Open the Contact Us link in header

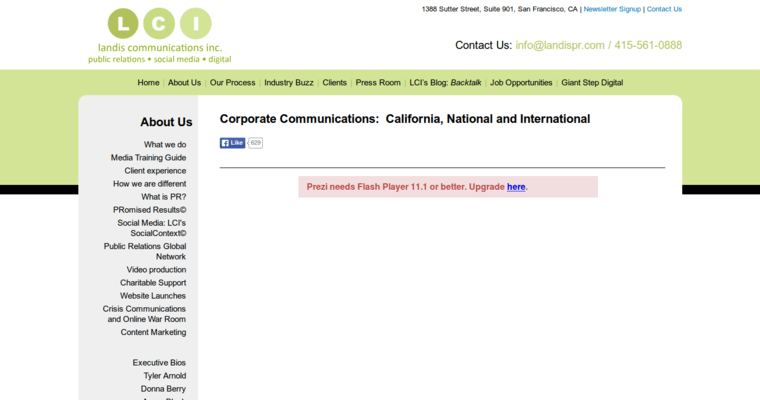pos(664,9)
